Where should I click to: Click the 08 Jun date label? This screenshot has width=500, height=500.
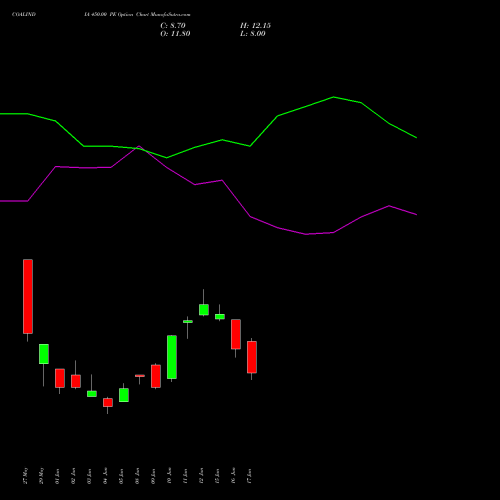(138, 476)
